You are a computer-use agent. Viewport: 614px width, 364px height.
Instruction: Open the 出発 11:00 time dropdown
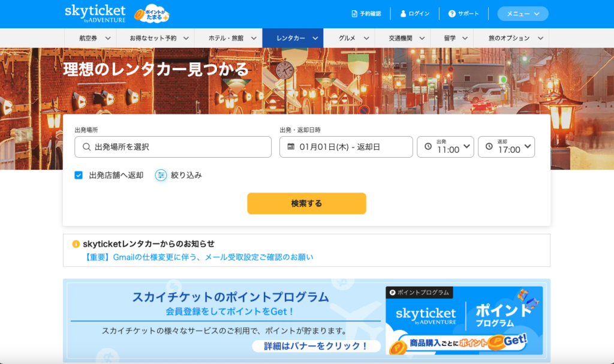click(445, 147)
